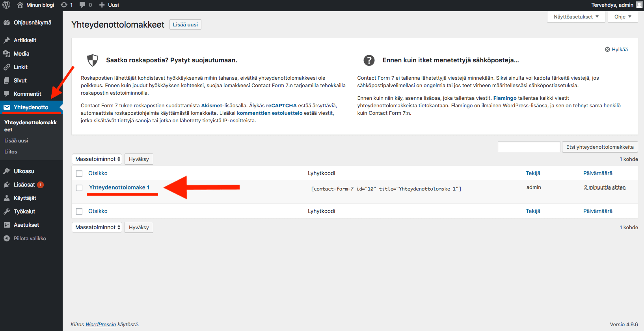Screen dimensions: 644x331
Task: Select Yhteydenottolomakkeet submenu item
Action: [x=31, y=126]
